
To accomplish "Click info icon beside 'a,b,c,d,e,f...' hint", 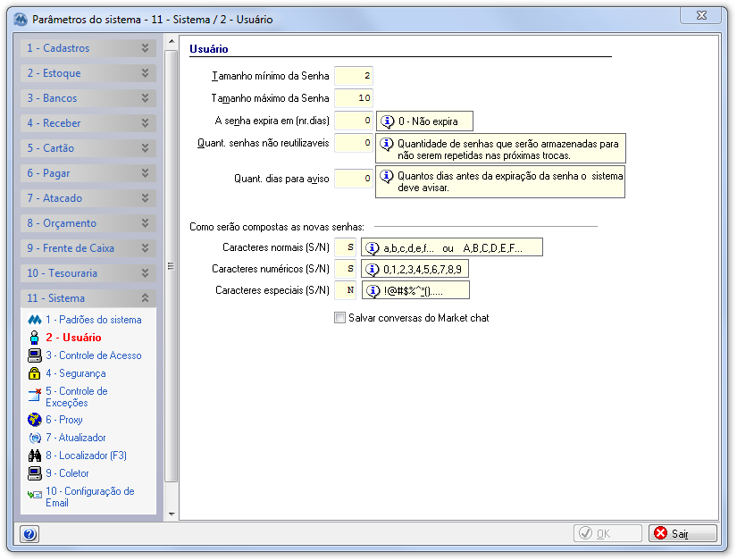I will [373, 248].
